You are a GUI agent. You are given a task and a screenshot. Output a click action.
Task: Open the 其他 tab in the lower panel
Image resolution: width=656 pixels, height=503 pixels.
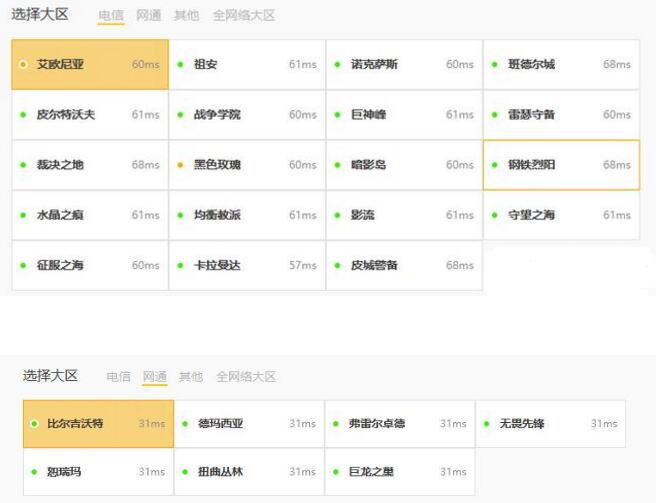[x=190, y=377]
